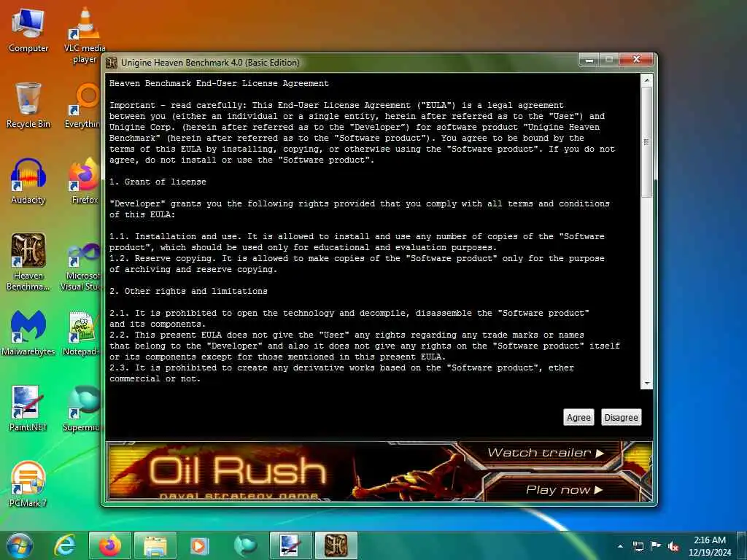Screen dimensions: 747x560
Task: Click the EULA scrollbar down arrow
Action: [646, 384]
